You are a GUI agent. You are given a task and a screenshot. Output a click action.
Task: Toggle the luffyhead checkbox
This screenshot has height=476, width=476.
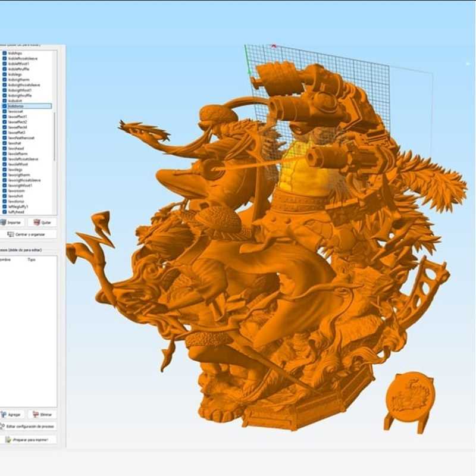(5, 212)
